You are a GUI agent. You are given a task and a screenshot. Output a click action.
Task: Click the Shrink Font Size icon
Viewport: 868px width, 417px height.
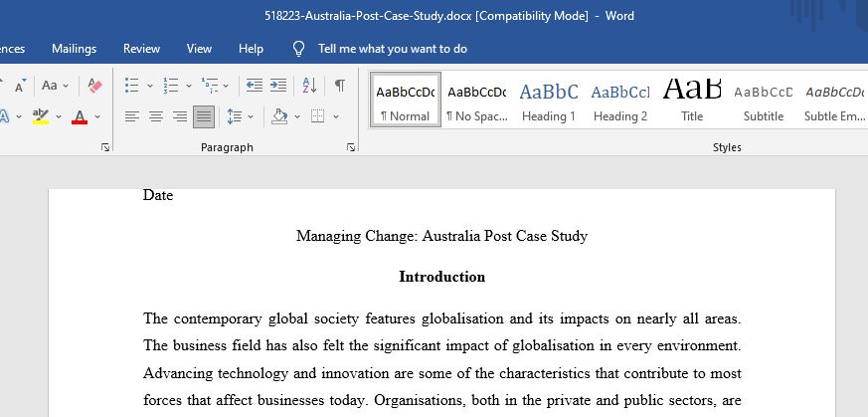point(20,86)
